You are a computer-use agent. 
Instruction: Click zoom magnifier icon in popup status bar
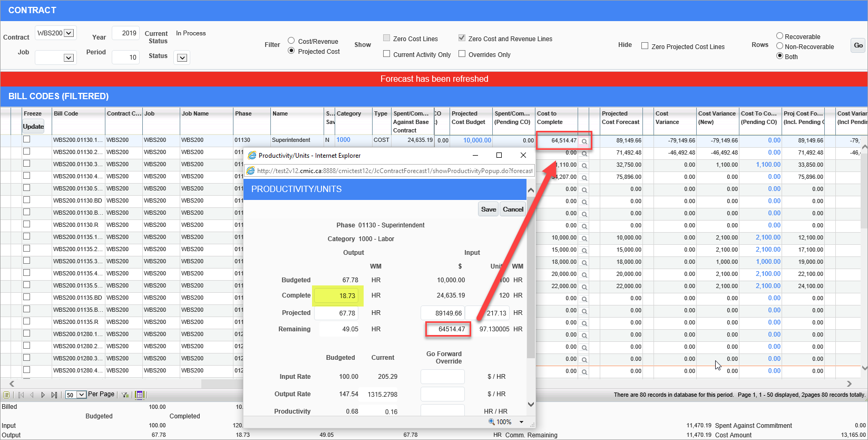492,422
